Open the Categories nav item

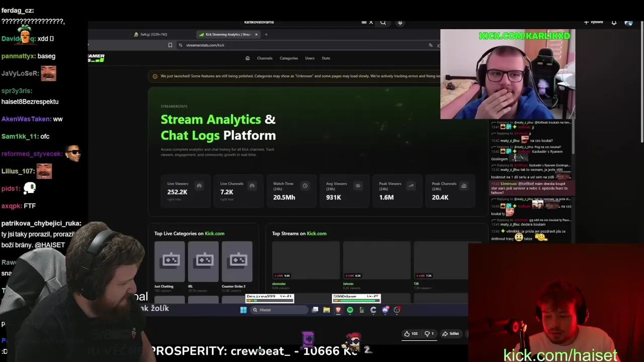tap(289, 58)
